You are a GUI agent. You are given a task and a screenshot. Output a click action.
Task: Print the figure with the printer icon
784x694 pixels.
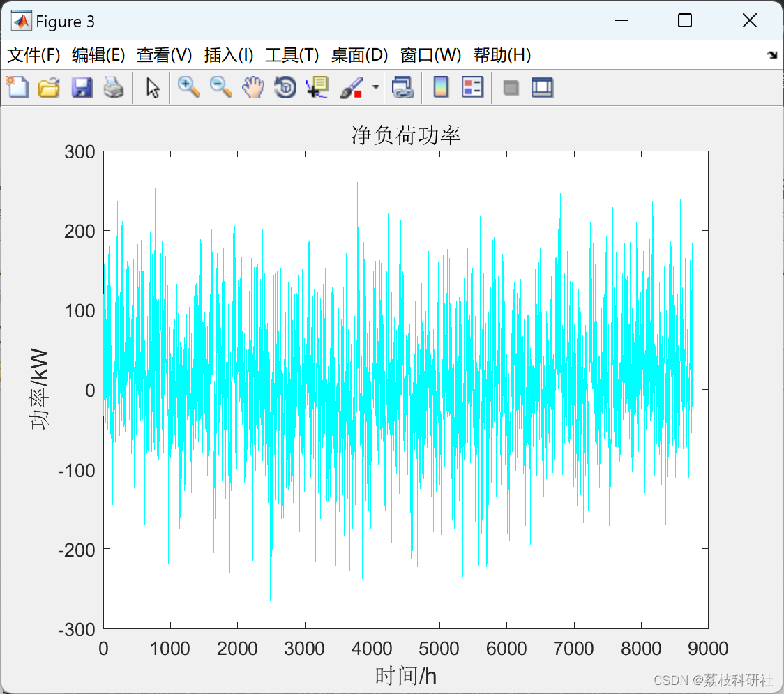click(114, 87)
